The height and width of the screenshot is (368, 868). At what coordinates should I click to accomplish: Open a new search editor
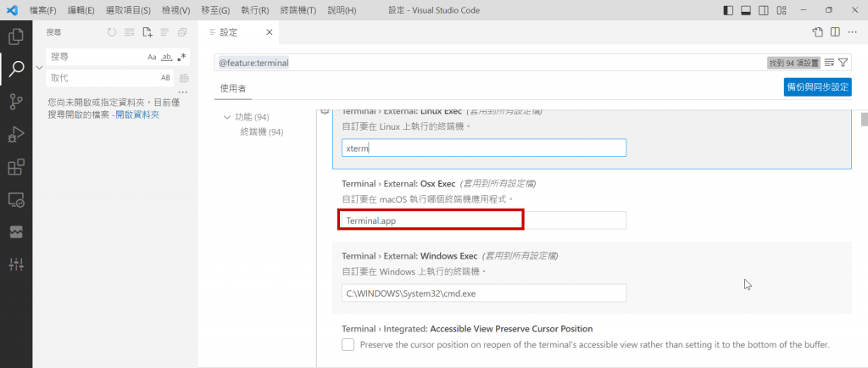tap(147, 33)
